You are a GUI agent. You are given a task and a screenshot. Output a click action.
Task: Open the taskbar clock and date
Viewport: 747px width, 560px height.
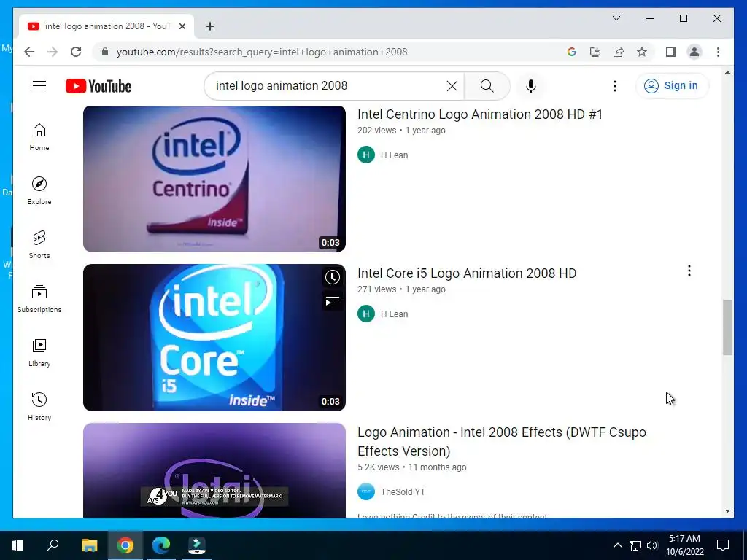pos(684,545)
